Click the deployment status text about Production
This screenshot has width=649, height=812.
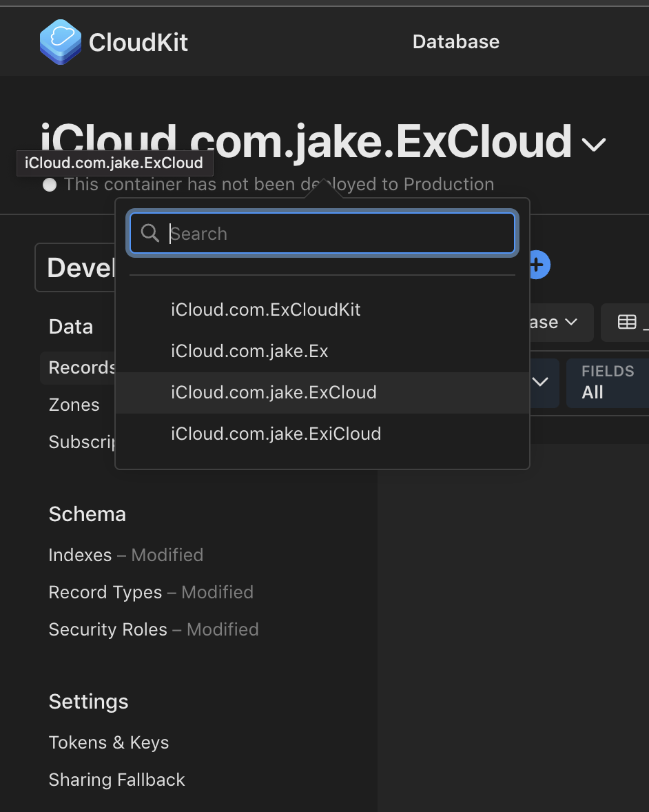pyautogui.click(x=279, y=184)
